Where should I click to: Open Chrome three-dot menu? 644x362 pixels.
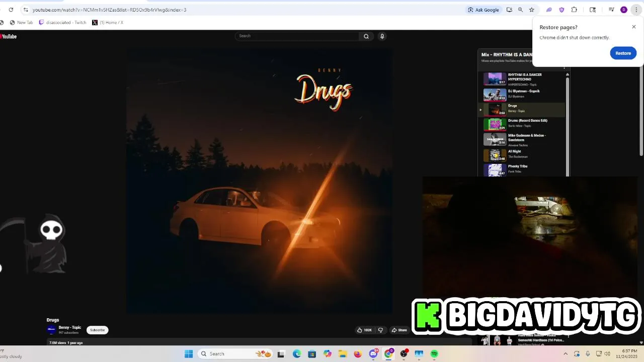pyautogui.click(x=636, y=10)
